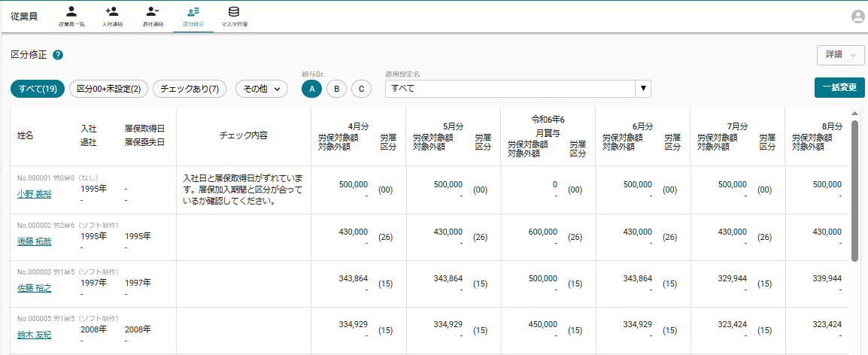Image resolution: width=868 pixels, height=355 pixels.
Task: Select the 区分修正 icon in top navigation
Action: pyautogui.click(x=193, y=12)
